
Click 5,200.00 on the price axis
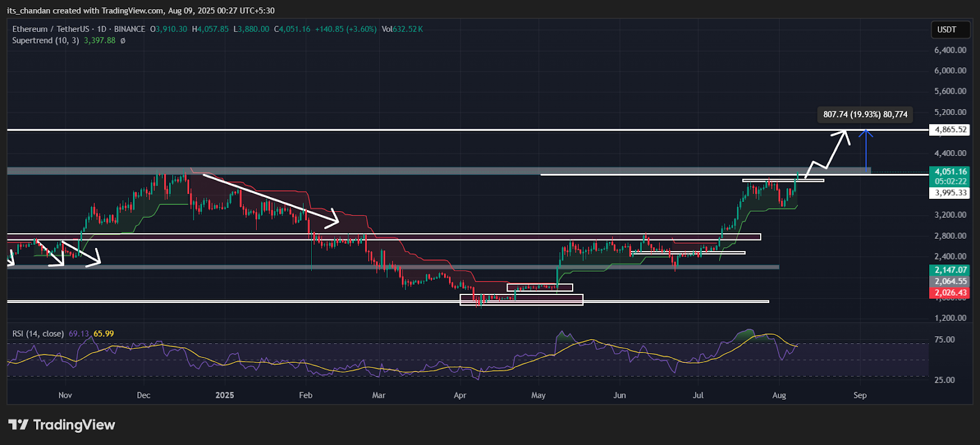coord(951,113)
